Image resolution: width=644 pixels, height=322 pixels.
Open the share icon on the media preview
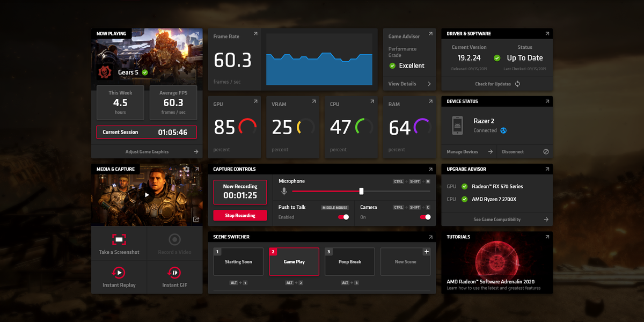[196, 219]
